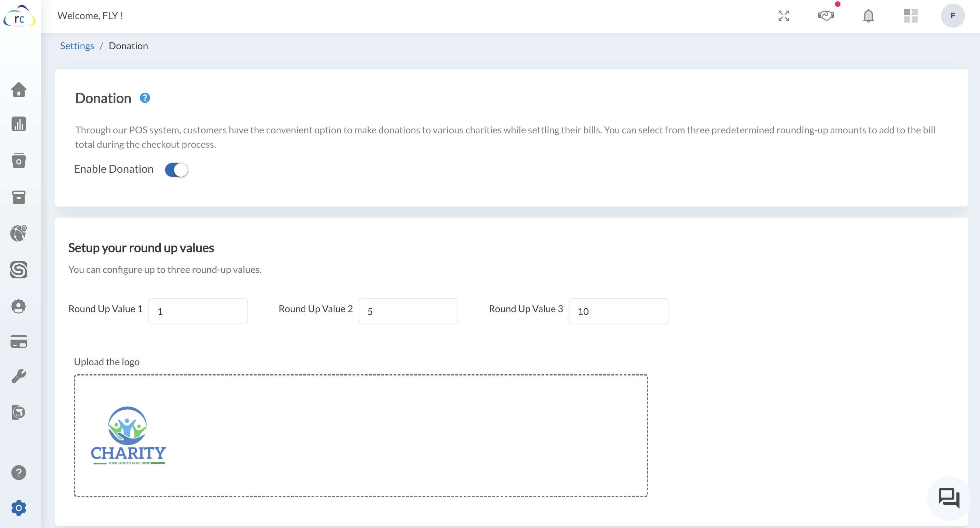This screenshot has width=980, height=528.
Task: Open chat support bubble icon
Action: pyautogui.click(x=949, y=498)
